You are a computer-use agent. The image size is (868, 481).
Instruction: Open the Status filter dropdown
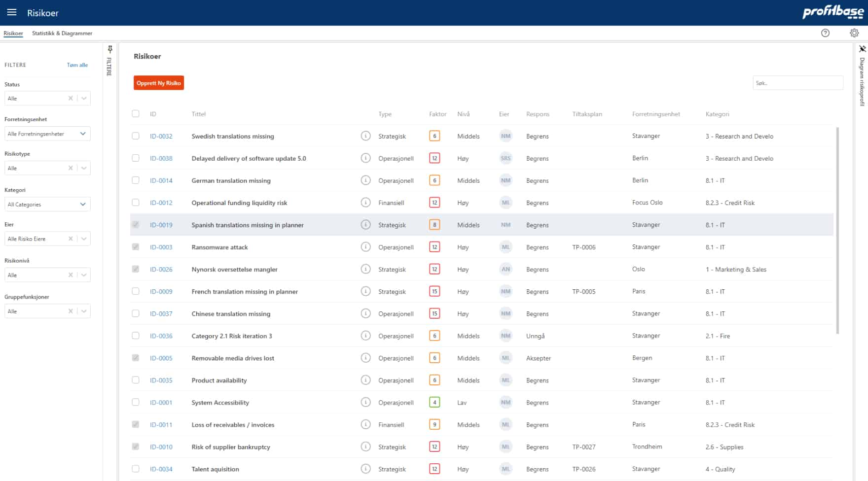pyautogui.click(x=85, y=98)
